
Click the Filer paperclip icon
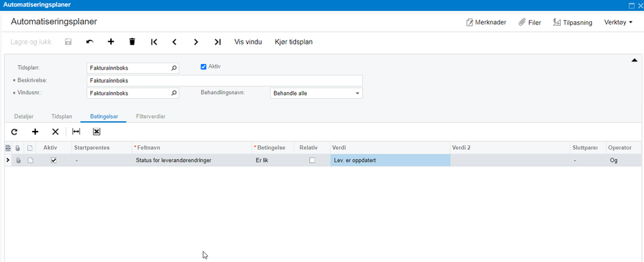coord(522,22)
